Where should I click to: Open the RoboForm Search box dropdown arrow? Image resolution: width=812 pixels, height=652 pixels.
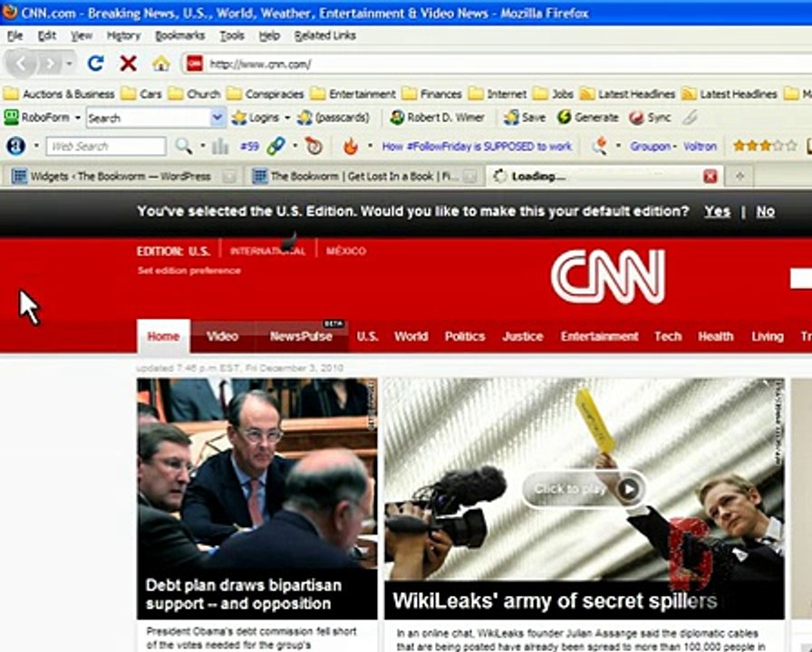pos(217,118)
